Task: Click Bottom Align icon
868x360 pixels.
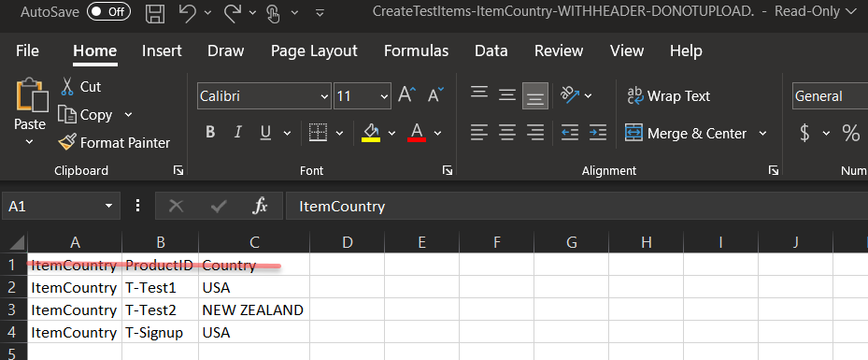Action: pos(535,95)
